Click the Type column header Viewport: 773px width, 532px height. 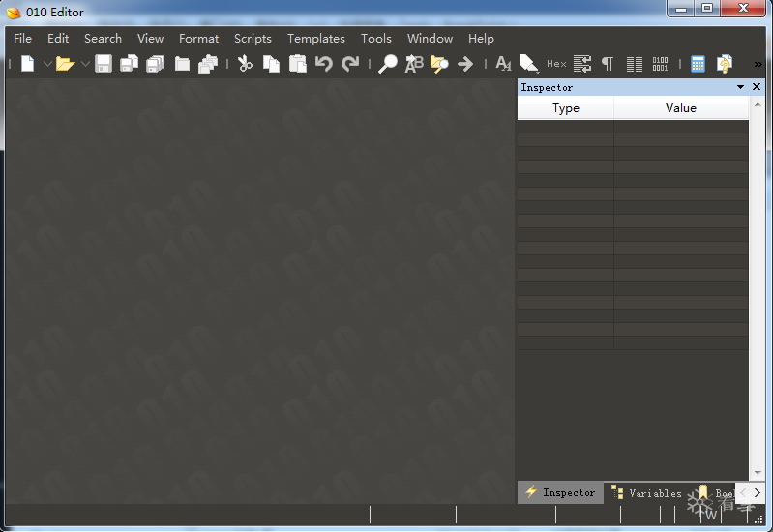[565, 108]
